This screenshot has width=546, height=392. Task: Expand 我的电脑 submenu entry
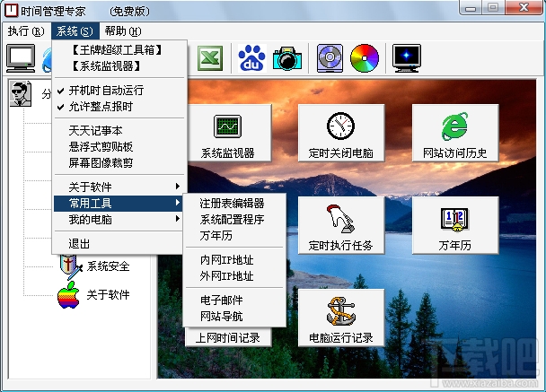119,220
